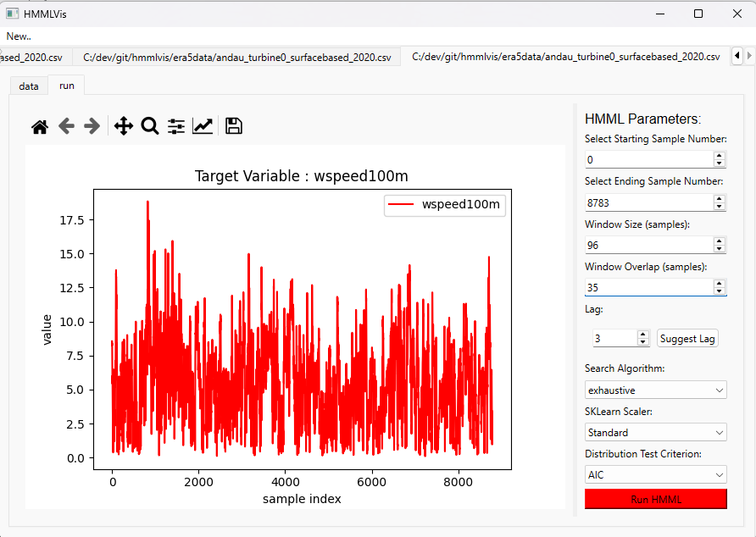Reset plot view with Home icon
Viewport: 756px width, 537px height.
coord(40,126)
